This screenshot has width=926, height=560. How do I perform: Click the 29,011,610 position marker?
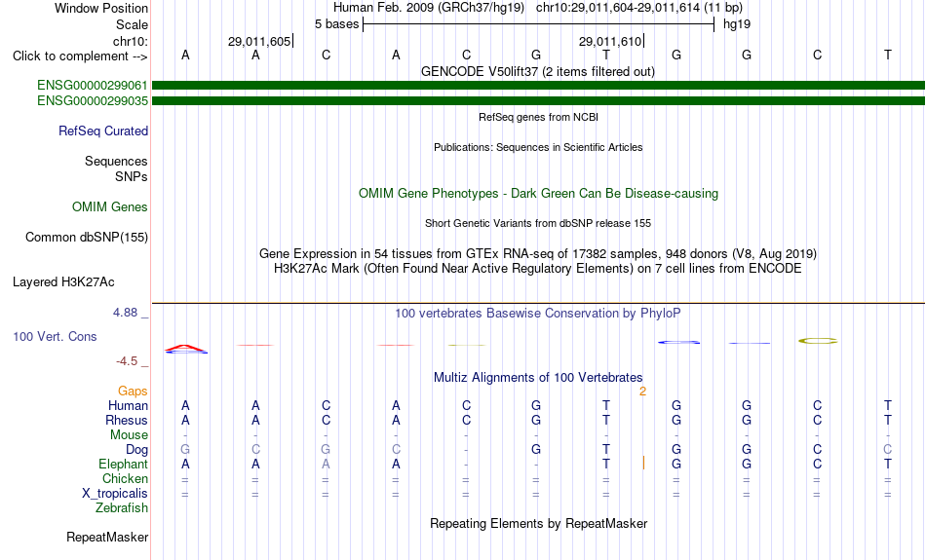tap(611, 41)
